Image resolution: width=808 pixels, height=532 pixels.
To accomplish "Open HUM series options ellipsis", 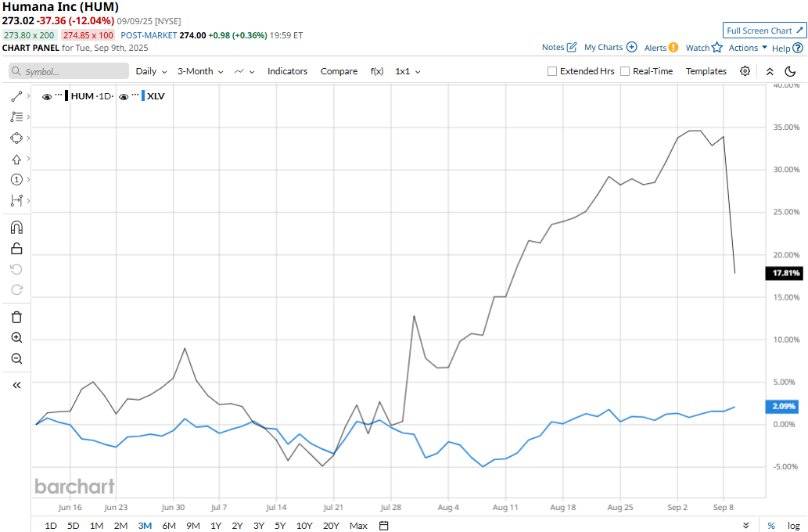I will (x=59, y=95).
